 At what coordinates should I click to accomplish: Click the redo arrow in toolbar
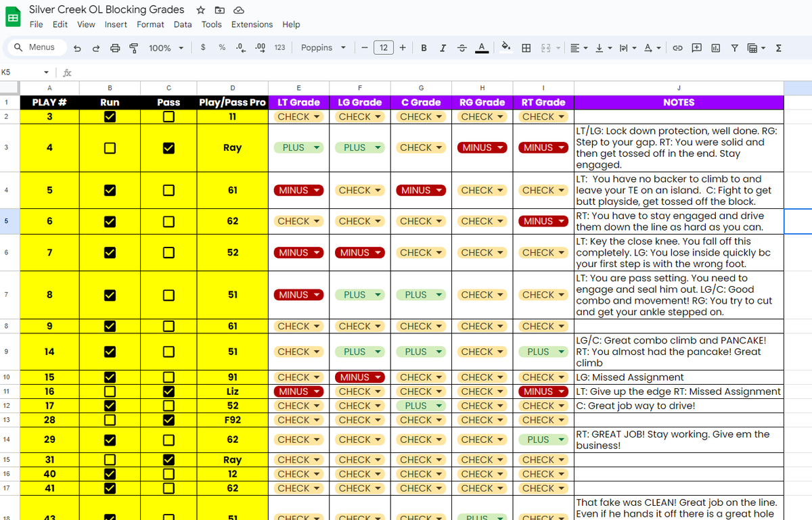tap(95, 48)
